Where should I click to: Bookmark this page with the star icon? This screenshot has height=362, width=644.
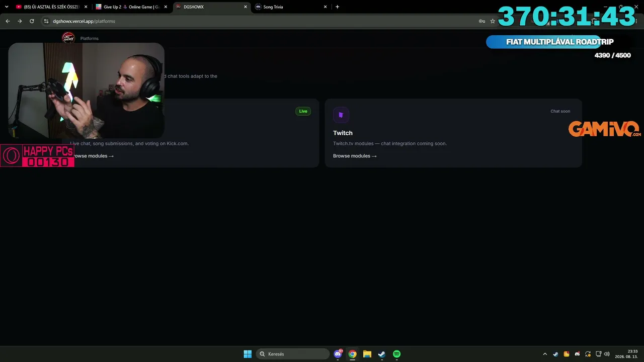coord(493,21)
